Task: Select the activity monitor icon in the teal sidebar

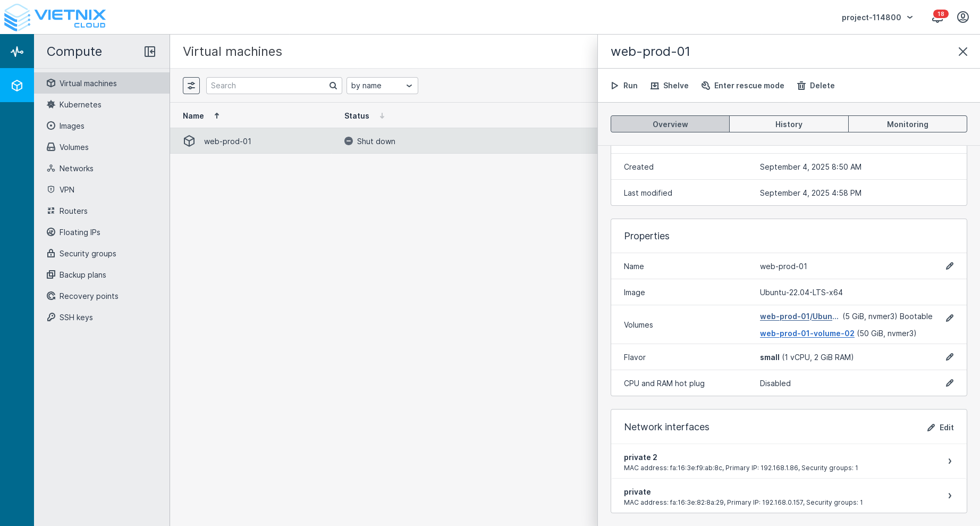Action: [17, 51]
